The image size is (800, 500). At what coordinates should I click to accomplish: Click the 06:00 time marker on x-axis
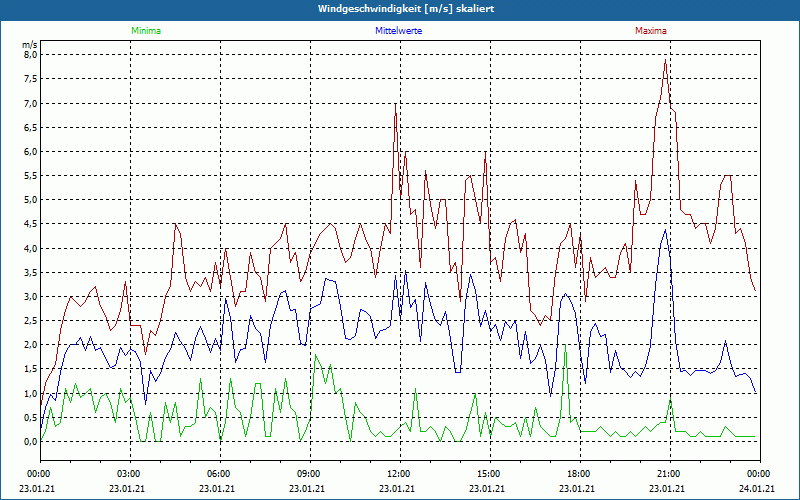tap(219, 473)
